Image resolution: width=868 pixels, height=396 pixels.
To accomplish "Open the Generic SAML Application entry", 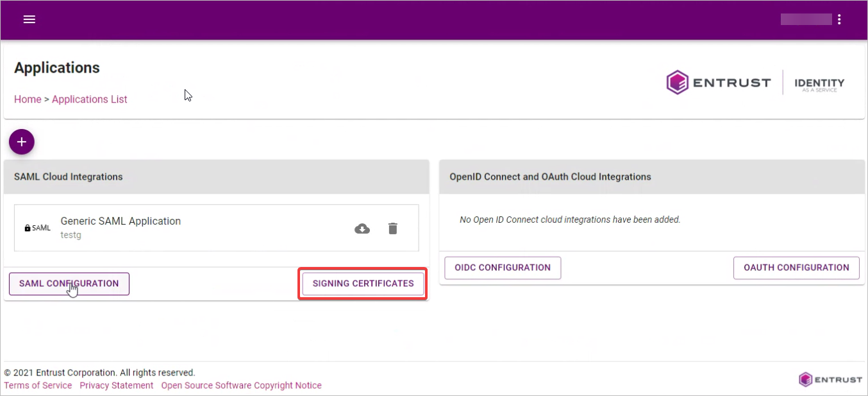I will 121,221.
